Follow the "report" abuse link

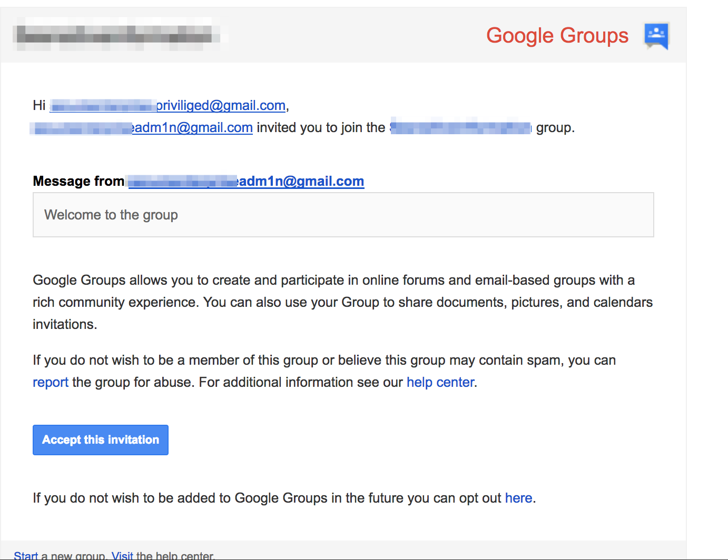pyautogui.click(x=51, y=383)
